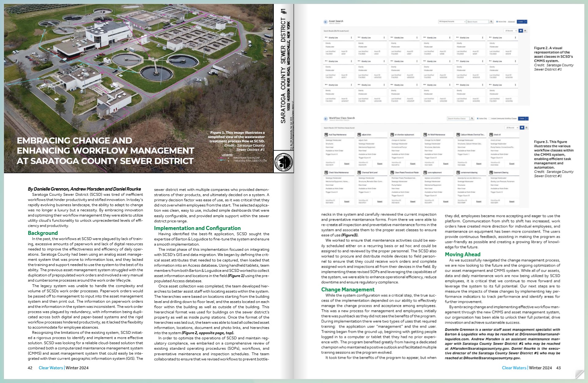Open 25 Records dropdown in Workflow Class Search
Viewport: 588px width, 383px height.
click(512, 128)
